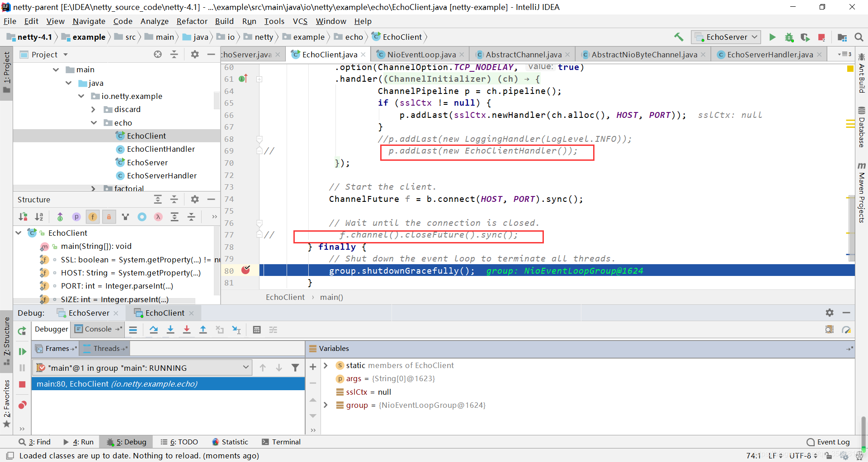This screenshot has height=462, width=868.
Task: Add new watch with plus icon in Variables
Action: click(313, 367)
